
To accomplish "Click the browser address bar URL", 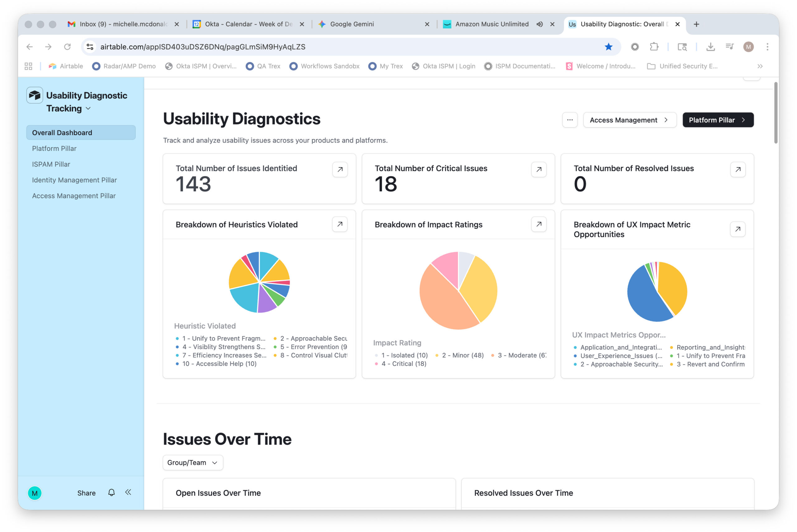I will (203, 47).
